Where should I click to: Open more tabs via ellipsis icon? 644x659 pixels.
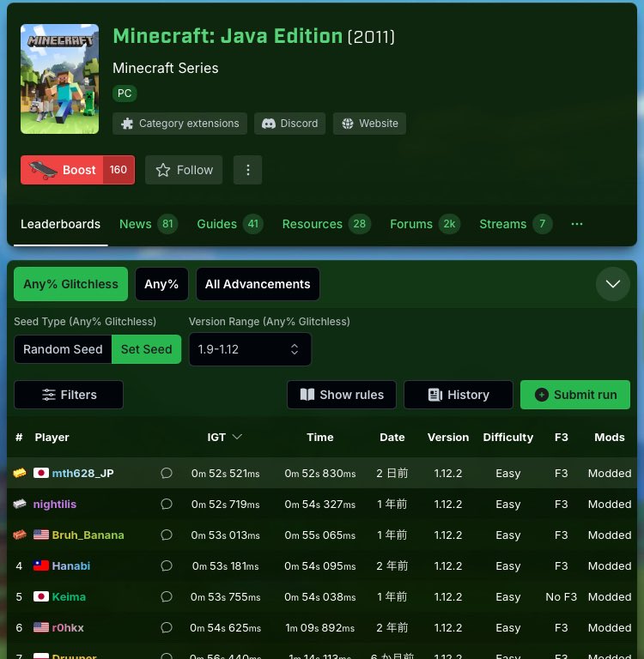pos(577,224)
